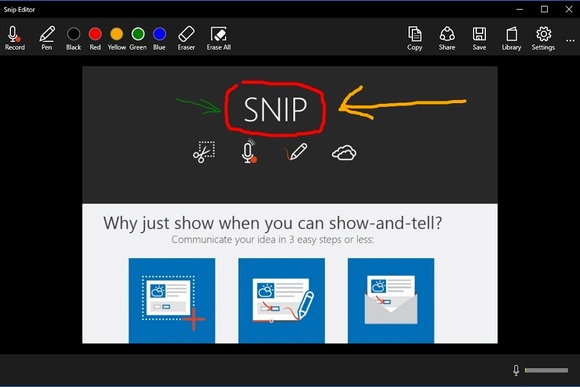
Task: Save the current snip
Action: point(479,38)
